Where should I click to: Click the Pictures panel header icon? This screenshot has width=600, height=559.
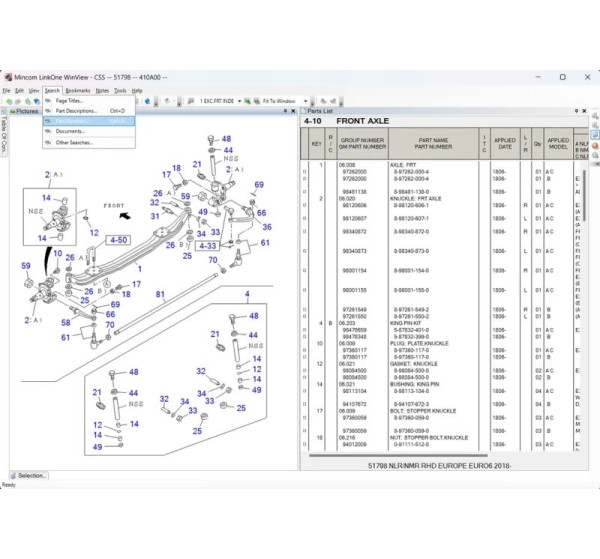pyautogui.click(x=12, y=111)
